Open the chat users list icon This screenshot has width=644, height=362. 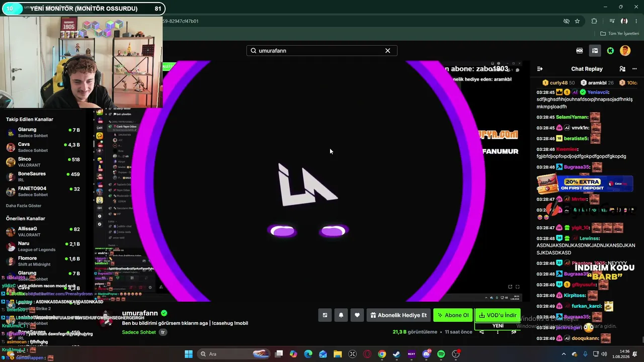pyautogui.click(x=622, y=69)
